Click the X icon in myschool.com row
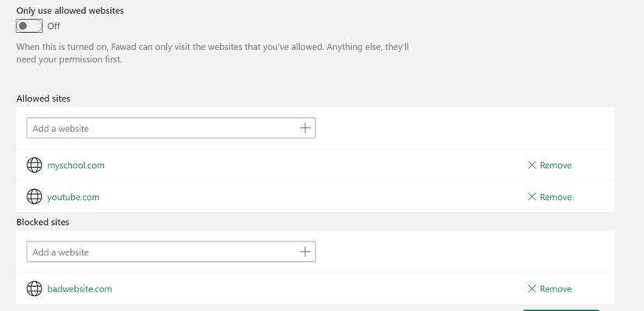Viewport: 644px width, 311px height. (x=532, y=165)
